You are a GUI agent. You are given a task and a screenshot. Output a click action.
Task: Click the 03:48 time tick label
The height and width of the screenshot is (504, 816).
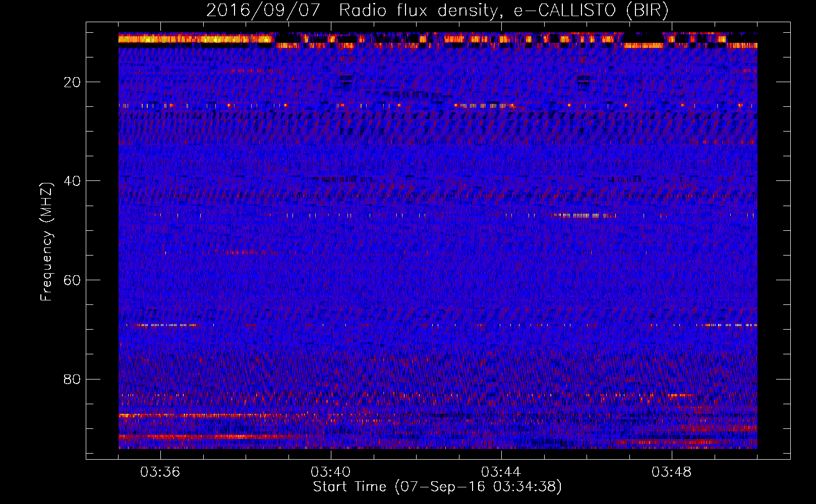(x=672, y=472)
